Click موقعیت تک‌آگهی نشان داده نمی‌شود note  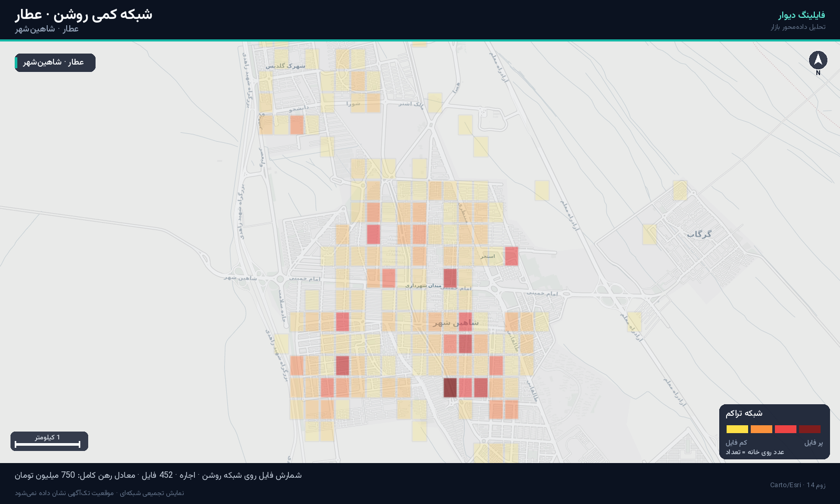(64, 493)
